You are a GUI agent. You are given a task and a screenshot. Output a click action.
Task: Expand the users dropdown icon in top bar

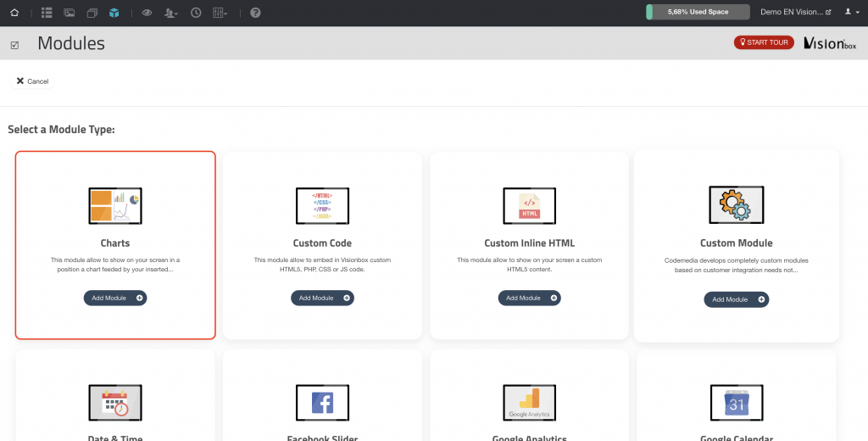point(170,12)
